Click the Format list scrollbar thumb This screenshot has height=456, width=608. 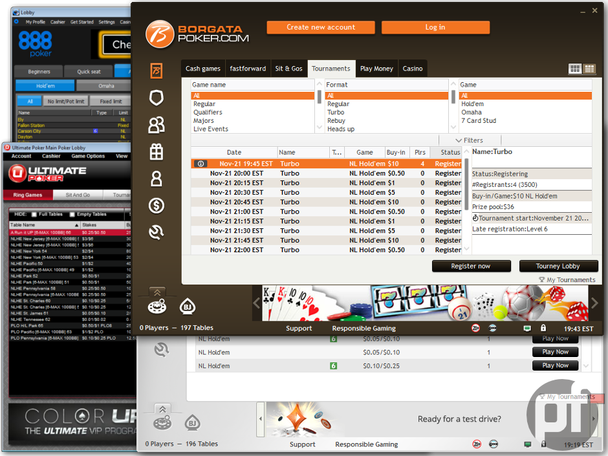point(453,97)
